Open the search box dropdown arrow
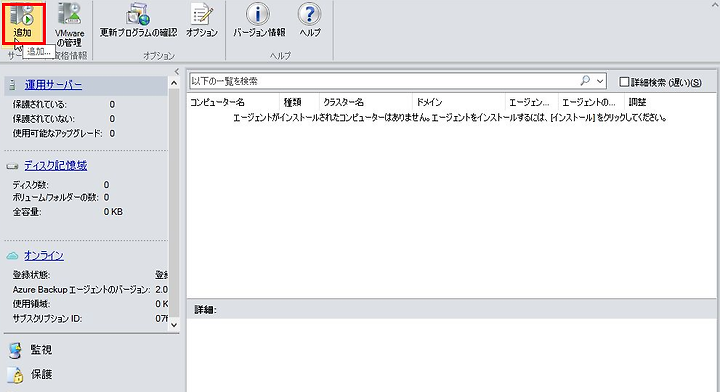 click(600, 81)
